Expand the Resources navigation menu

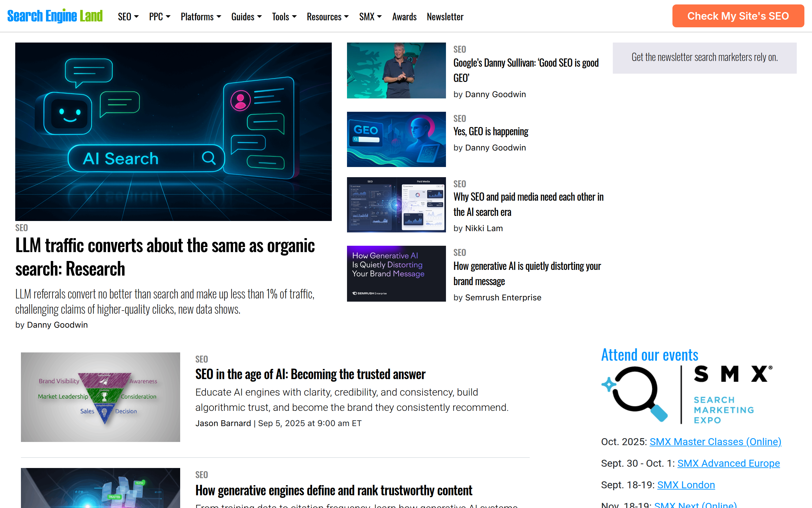pyautogui.click(x=328, y=17)
